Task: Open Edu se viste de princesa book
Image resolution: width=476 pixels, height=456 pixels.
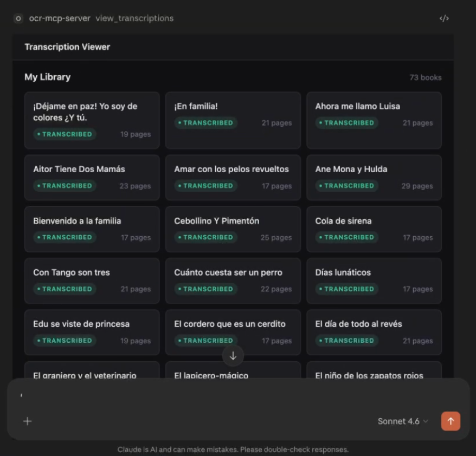Action: click(x=92, y=333)
